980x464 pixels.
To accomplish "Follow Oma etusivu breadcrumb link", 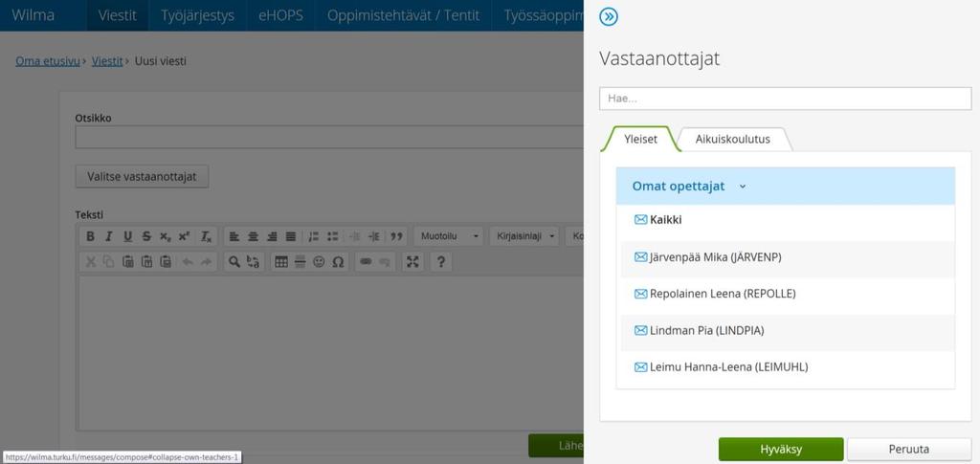I will 48,61.
